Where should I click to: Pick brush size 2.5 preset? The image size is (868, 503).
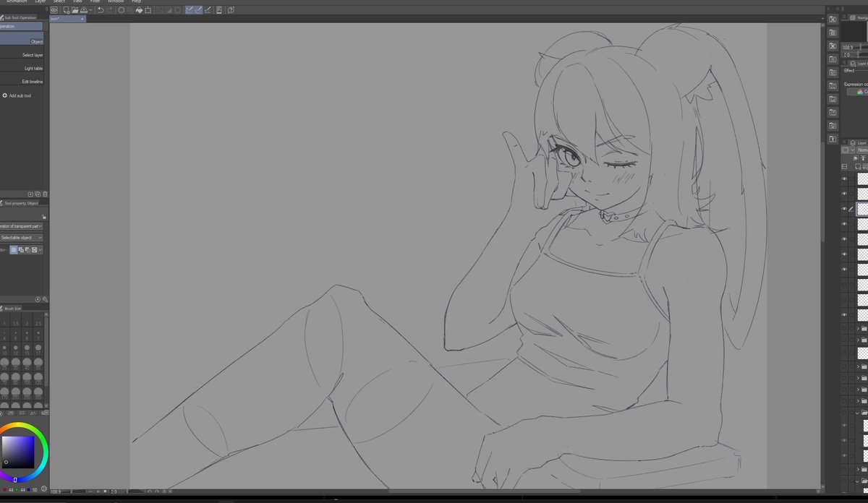coord(38,321)
